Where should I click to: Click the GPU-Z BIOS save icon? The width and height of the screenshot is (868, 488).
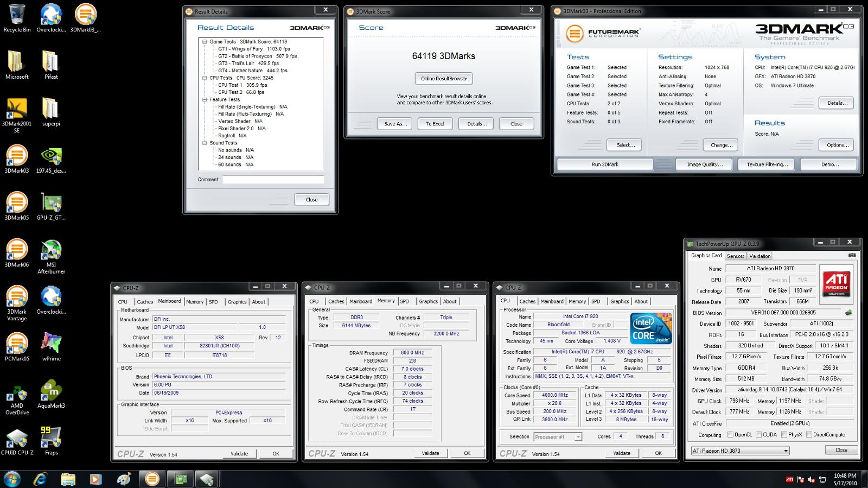(848, 313)
